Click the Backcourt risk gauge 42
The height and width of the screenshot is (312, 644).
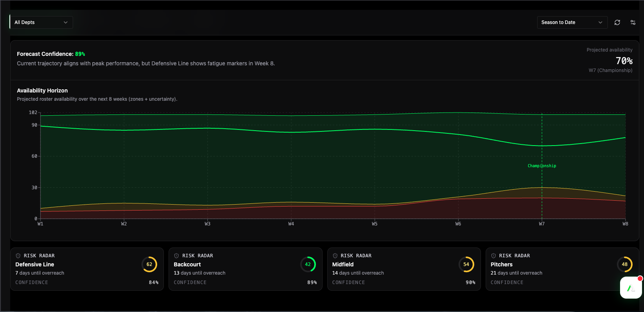coord(308,264)
